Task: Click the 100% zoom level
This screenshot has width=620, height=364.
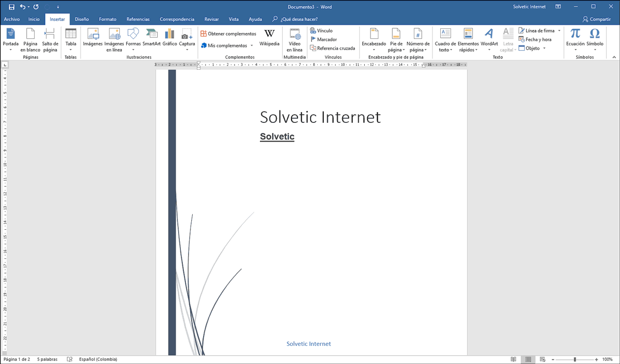Action: [608, 359]
